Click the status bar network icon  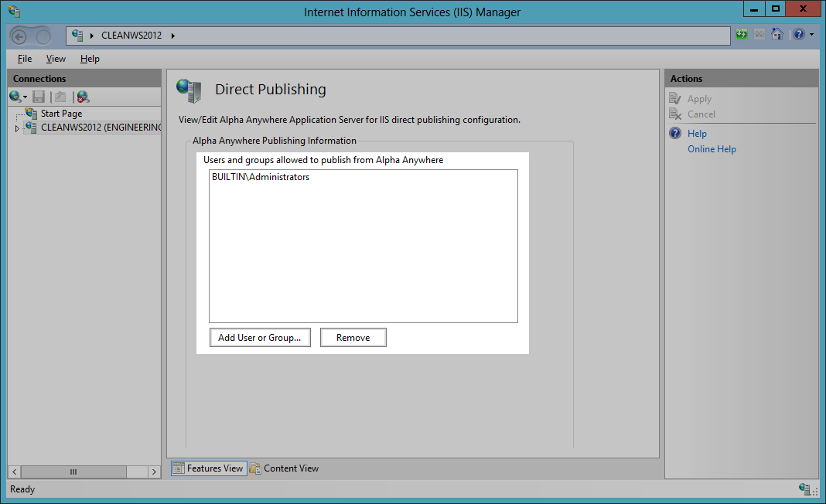click(805, 489)
